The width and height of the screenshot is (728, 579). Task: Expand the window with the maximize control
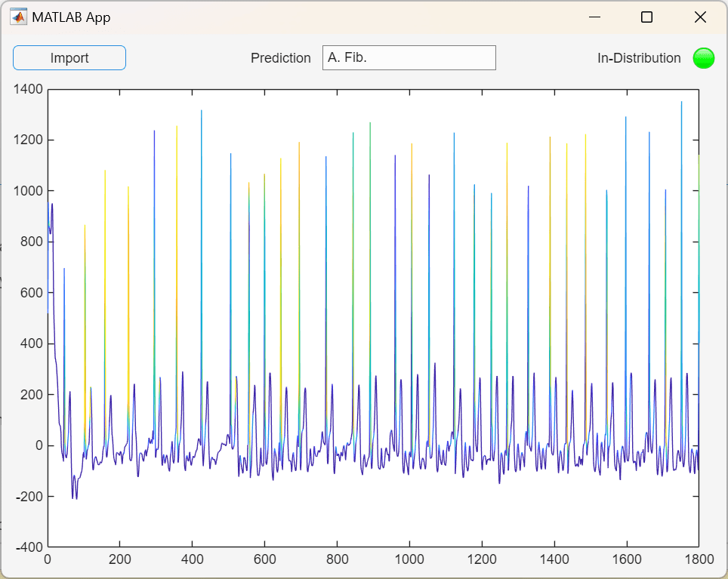[x=646, y=17]
